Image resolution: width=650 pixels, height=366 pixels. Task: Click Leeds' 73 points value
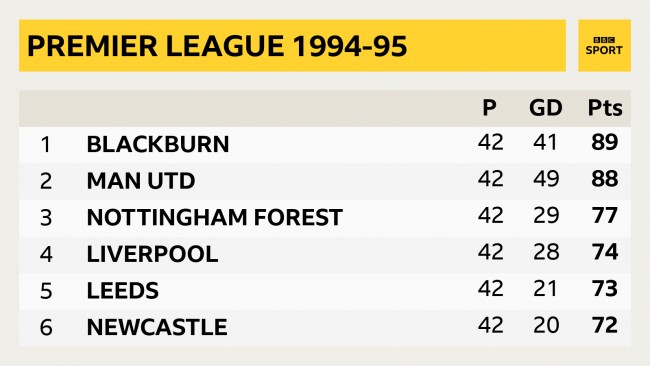605,288
